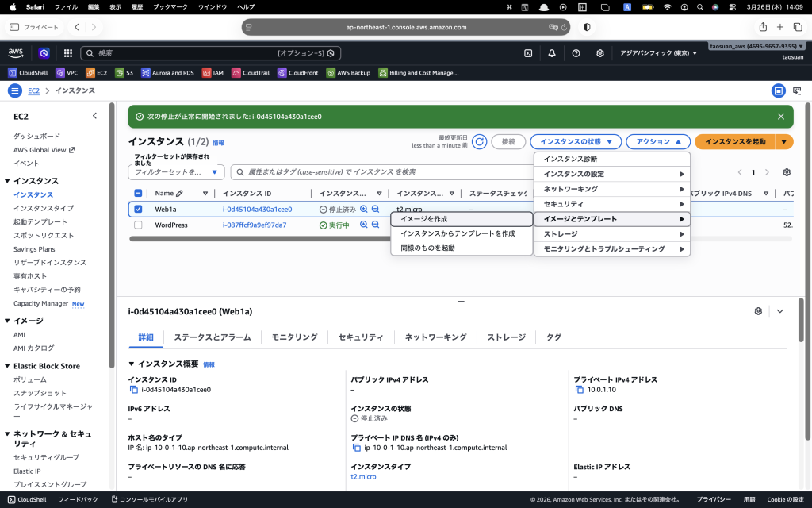Copy private IPv4 address 10.0.1.10

[x=579, y=389]
